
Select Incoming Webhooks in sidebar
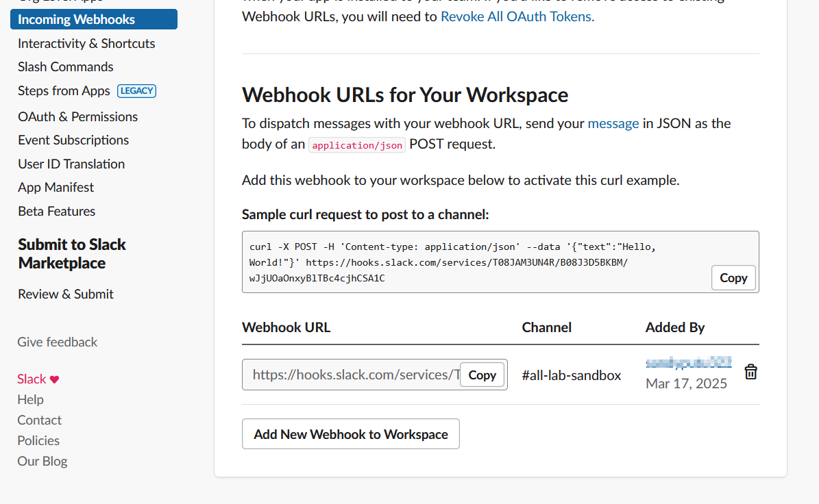93,19
